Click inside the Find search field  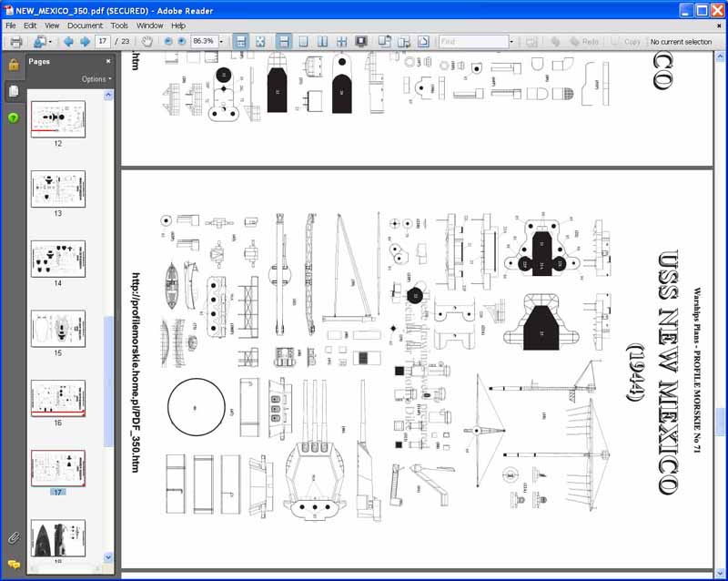pos(473,42)
